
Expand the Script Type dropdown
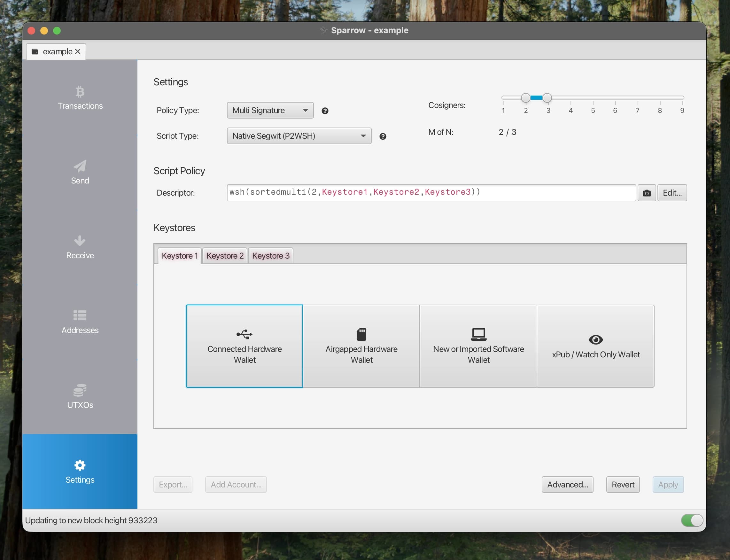pyautogui.click(x=298, y=136)
